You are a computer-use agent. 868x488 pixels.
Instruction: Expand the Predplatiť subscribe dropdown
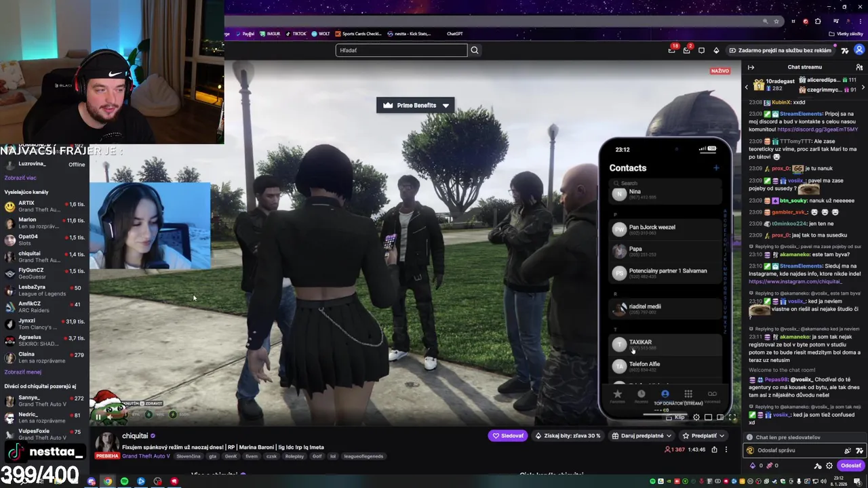click(x=704, y=436)
